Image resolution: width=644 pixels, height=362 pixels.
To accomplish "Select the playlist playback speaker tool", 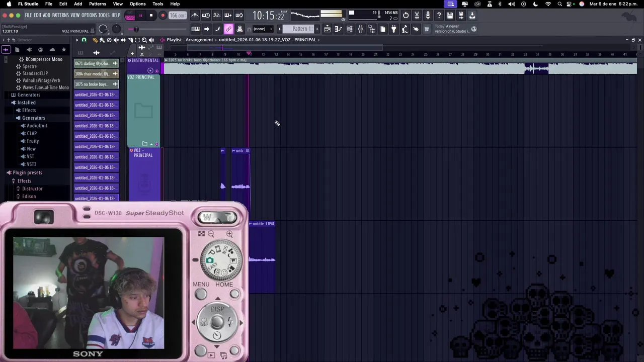I will (151, 40).
